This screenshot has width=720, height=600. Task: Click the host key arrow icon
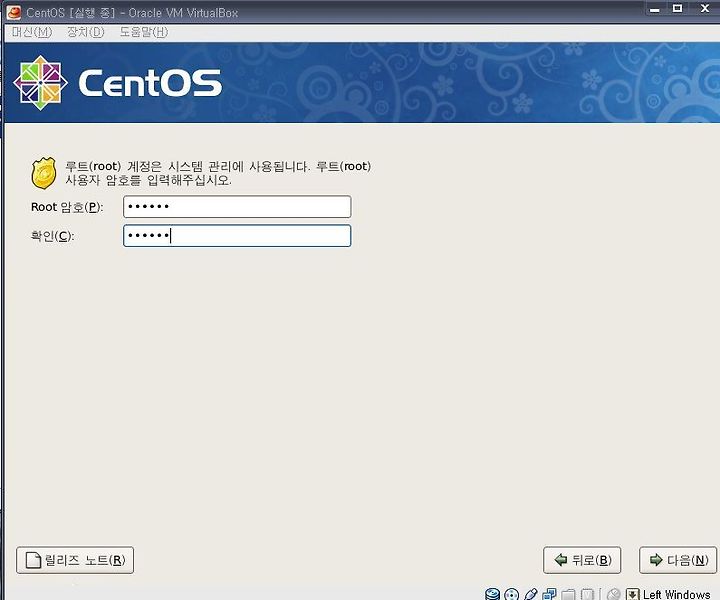(x=632, y=594)
